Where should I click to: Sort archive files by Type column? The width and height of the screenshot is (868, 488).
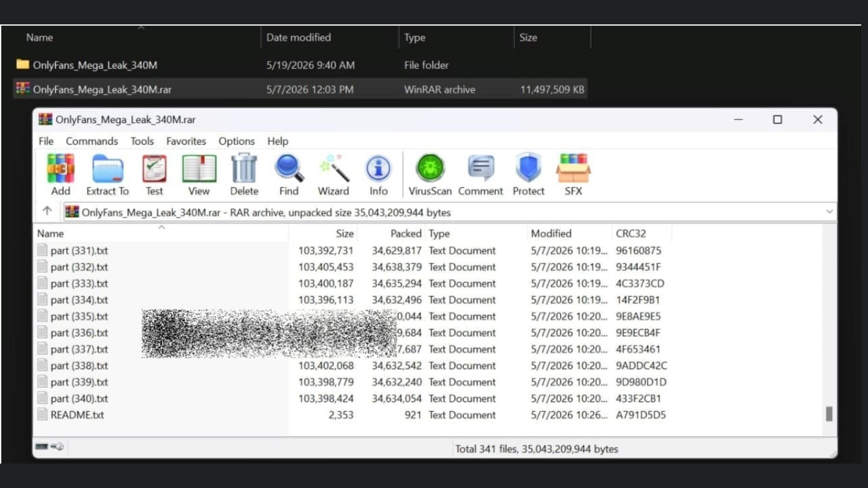[x=439, y=234]
